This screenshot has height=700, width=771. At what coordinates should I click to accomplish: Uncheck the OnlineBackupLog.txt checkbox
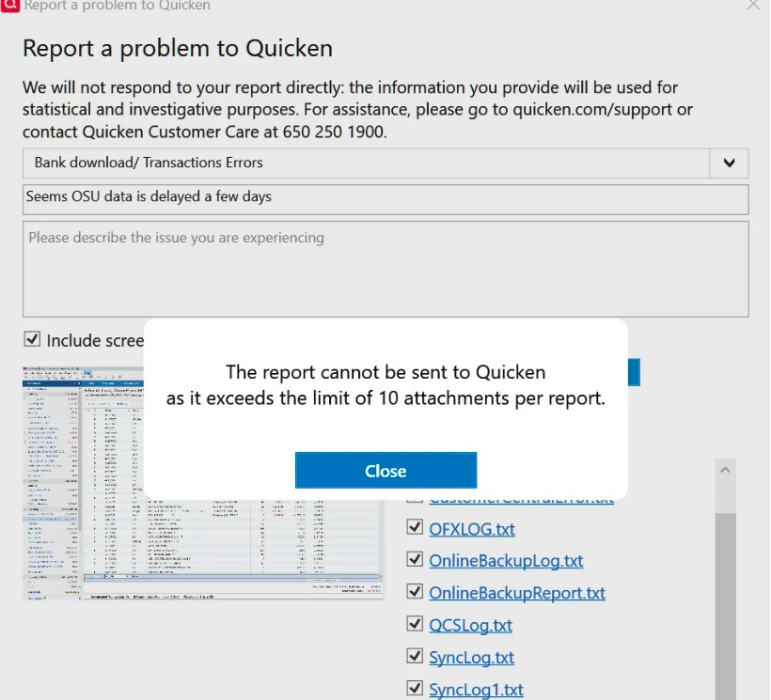point(415,559)
